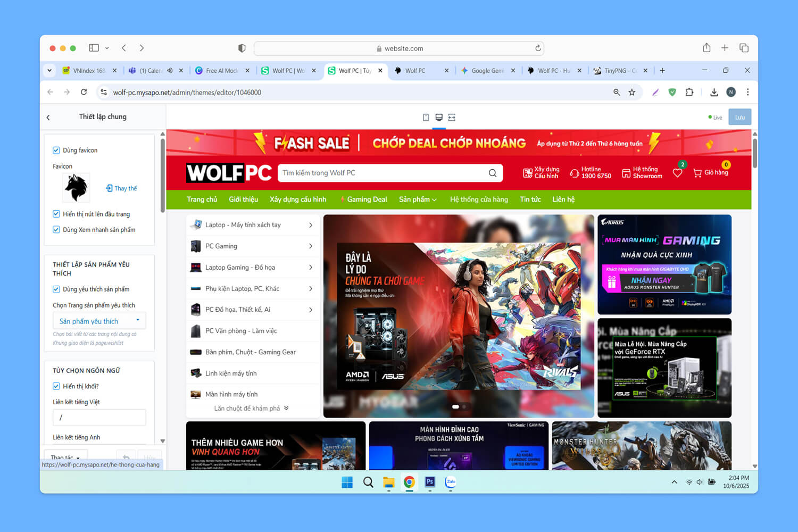Image resolution: width=798 pixels, height=532 pixels.
Task: Click the Xây dựng Cấu hình header icon
Action: coord(527,173)
